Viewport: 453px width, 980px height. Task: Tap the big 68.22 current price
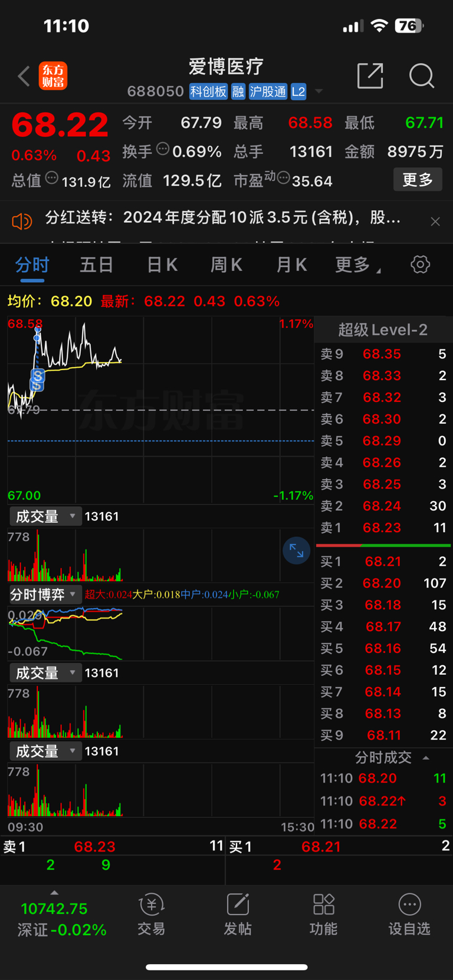[60, 125]
